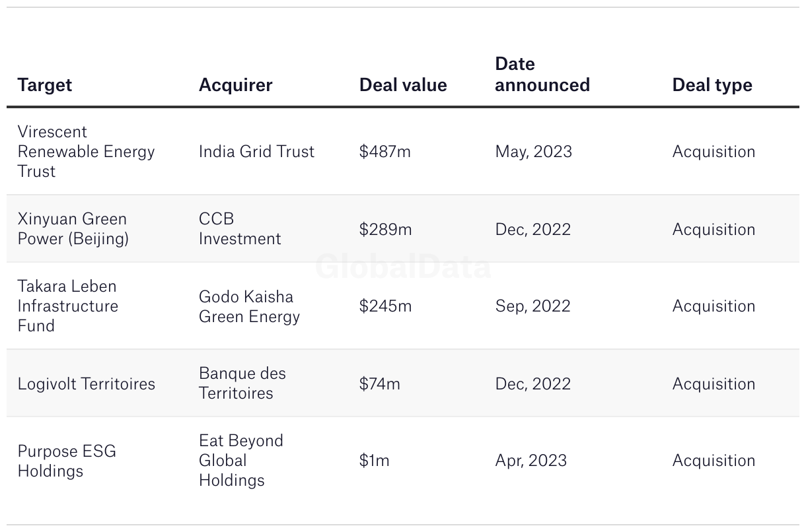Click the $74m deal value
Screen dimensions: 806x532
coord(380,383)
